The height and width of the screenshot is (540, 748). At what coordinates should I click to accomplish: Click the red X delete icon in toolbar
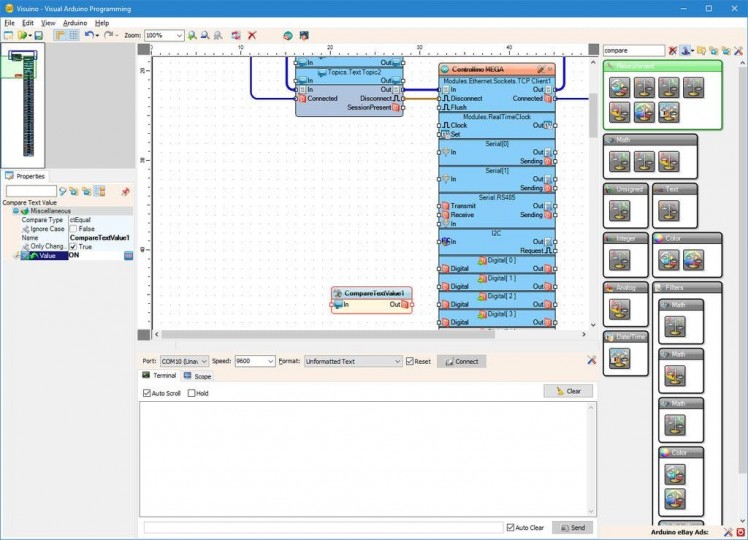[x=252, y=35]
